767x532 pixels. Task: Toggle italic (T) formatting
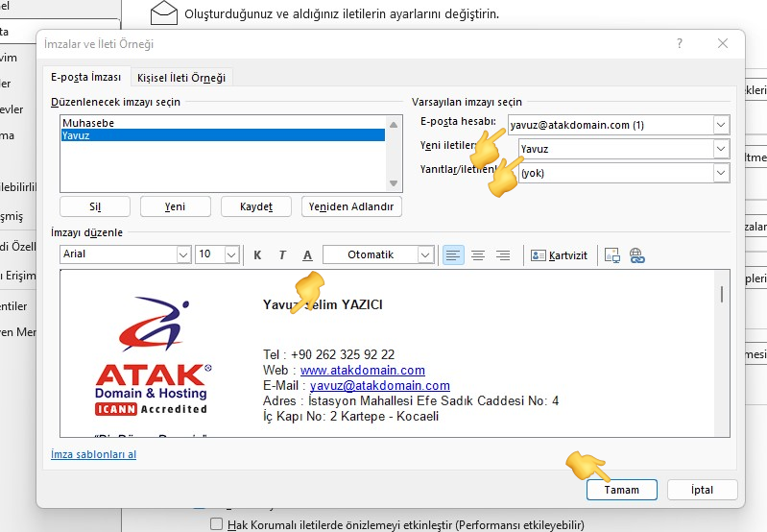[x=282, y=255]
